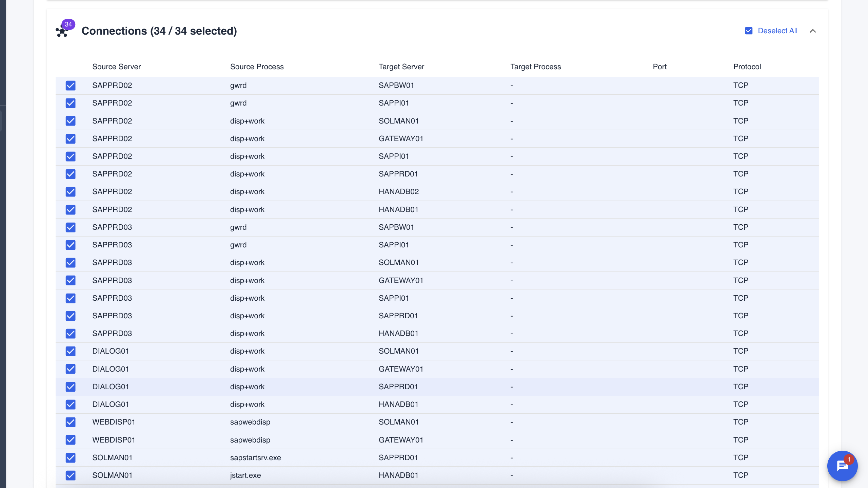
Task: Click the Target Server column header
Action: tap(401, 67)
